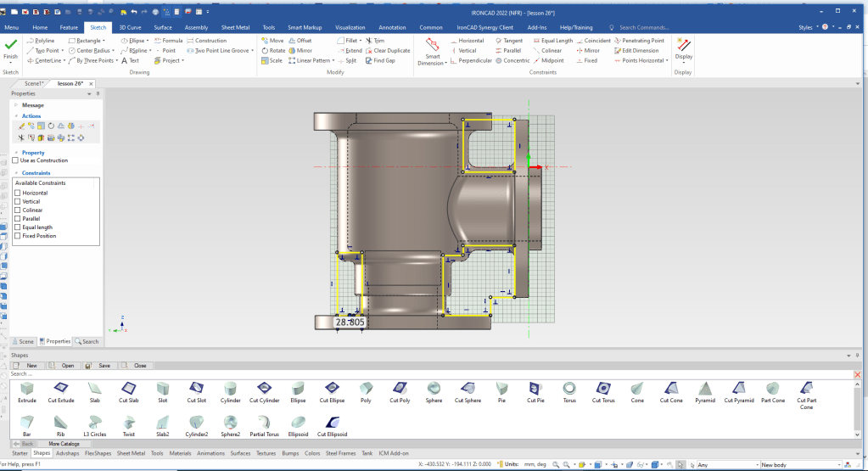This screenshot has width=868, height=471.
Task: Click the More Catalogs button
Action: pyautogui.click(x=64, y=443)
